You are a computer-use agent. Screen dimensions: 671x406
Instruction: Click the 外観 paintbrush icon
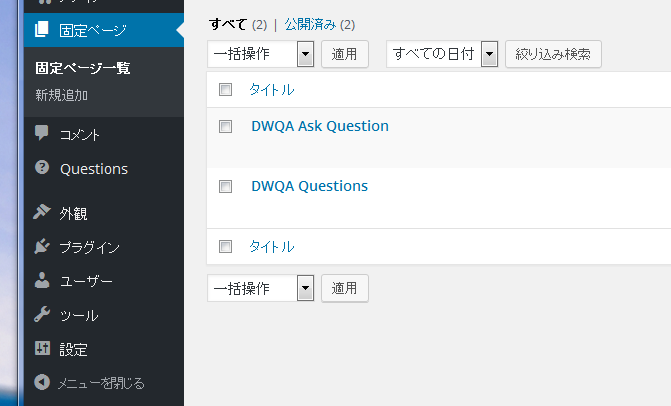click(x=42, y=211)
